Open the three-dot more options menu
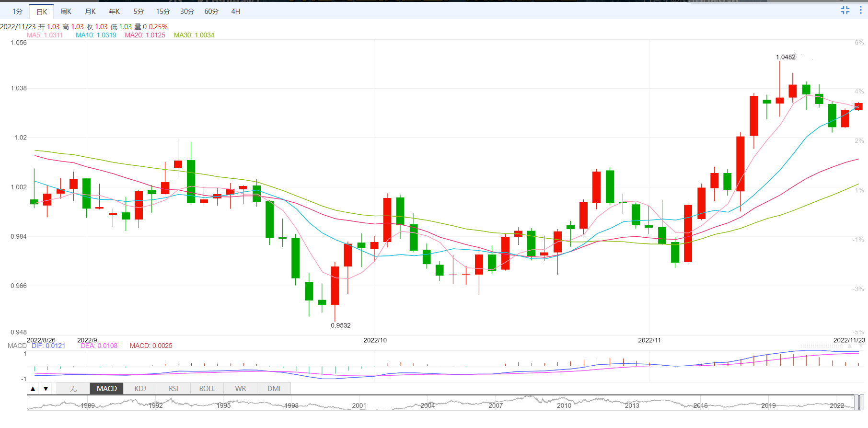This screenshot has width=868, height=428. pos(860,10)
